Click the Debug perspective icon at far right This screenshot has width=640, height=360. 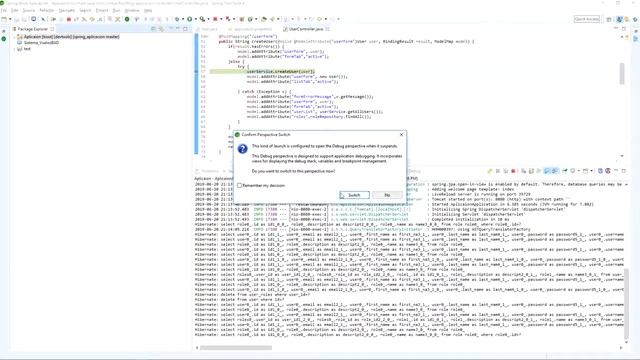(635, 19)
